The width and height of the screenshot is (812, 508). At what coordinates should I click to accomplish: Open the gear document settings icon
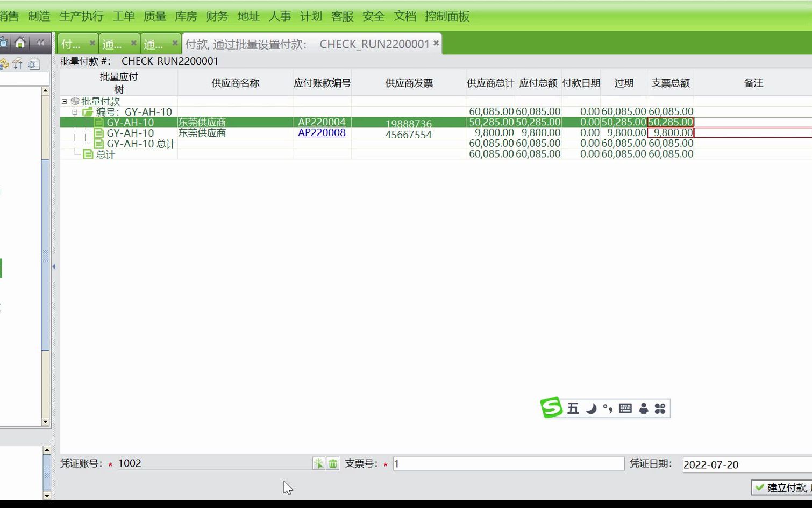(33, 64)
